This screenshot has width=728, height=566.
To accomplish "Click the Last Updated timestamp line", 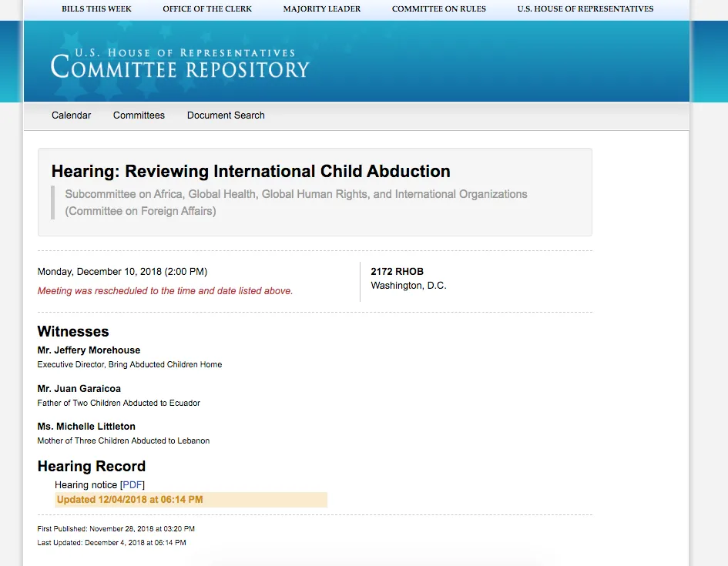I will tap(112, 543).
